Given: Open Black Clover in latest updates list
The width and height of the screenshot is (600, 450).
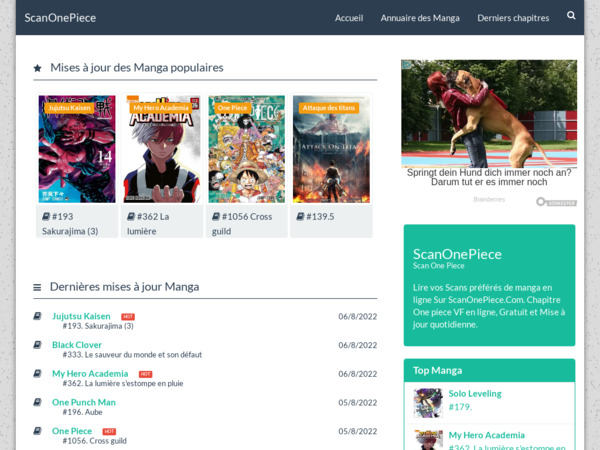Looking at the screenshot, I should [77, 345].
